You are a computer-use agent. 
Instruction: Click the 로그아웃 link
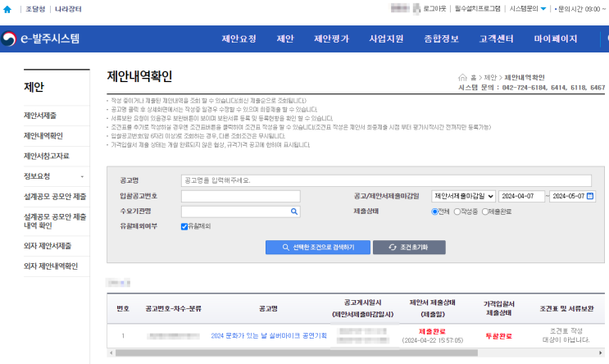[434, 8]
